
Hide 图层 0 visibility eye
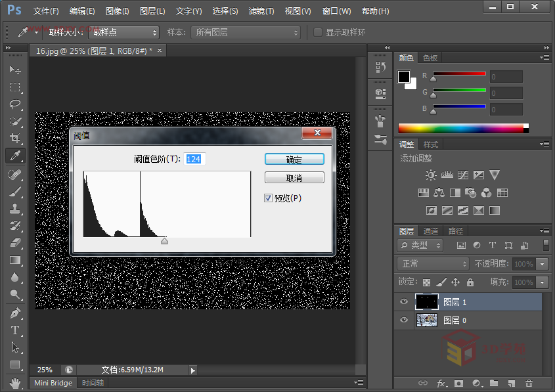(x=404, y=320)
